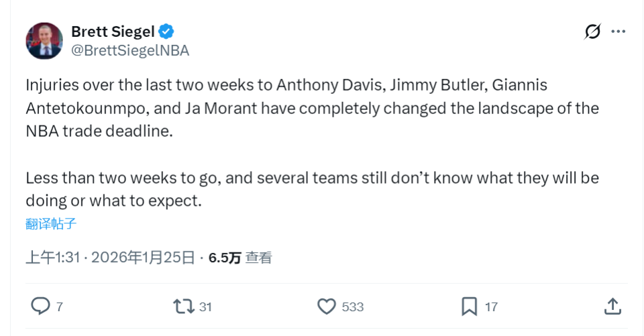The width and height of the screenshot is (644, 336).
Task: Click the Brett Siegel display name
Action: click(x=113, y=32)
